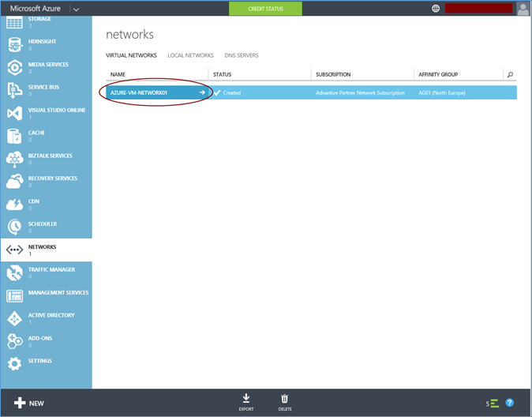Screen dimensions: 532x417
Task: Open the Recovery Services cloud icon
Action: [14, 182]
